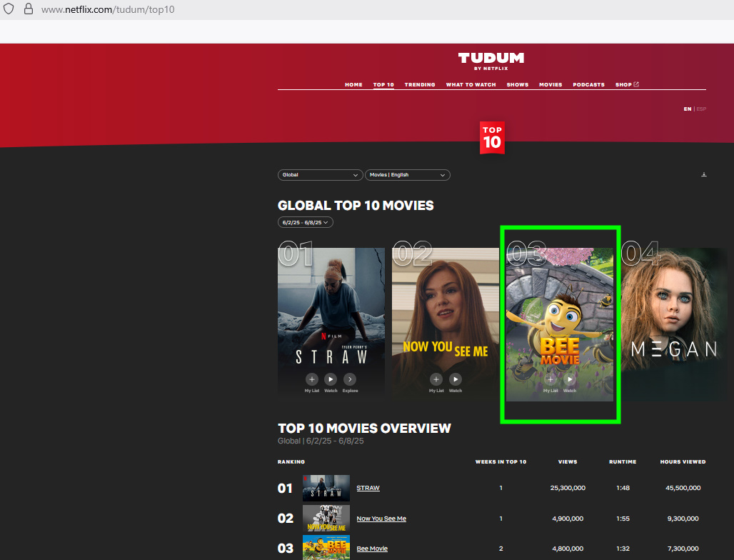Click Straw views value 25,300,000

568,488
